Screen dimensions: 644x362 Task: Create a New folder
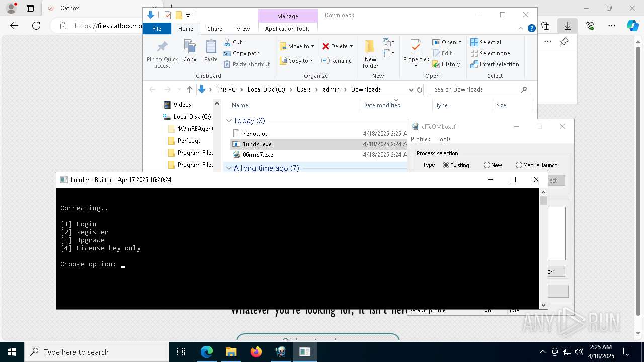370,54
